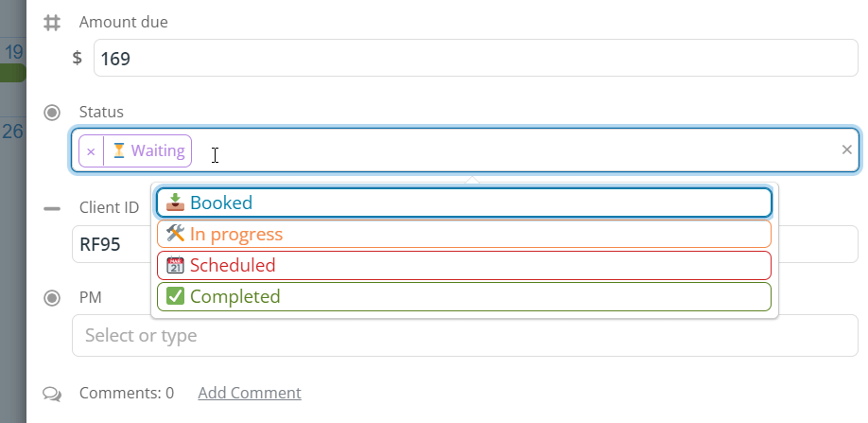868x423 pixels.
Task: Open the Add Comment link
Action: point(249,393)
